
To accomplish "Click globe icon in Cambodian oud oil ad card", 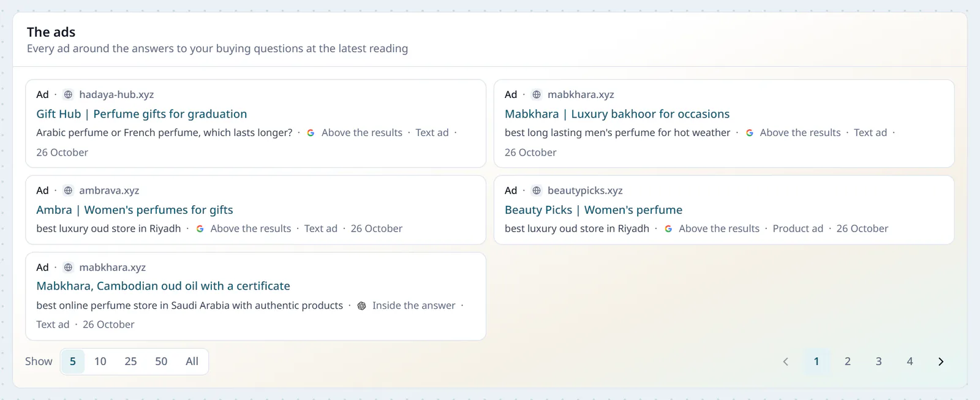I will [68, 267].
